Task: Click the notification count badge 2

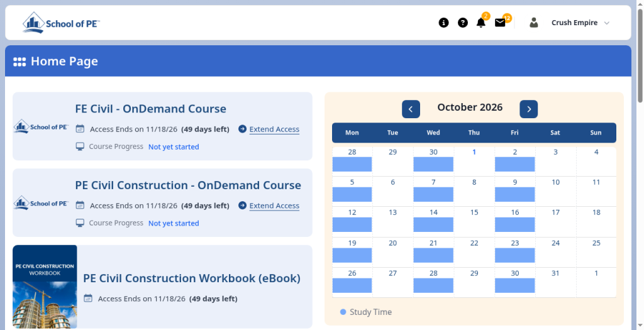Action: coord(486,16)
